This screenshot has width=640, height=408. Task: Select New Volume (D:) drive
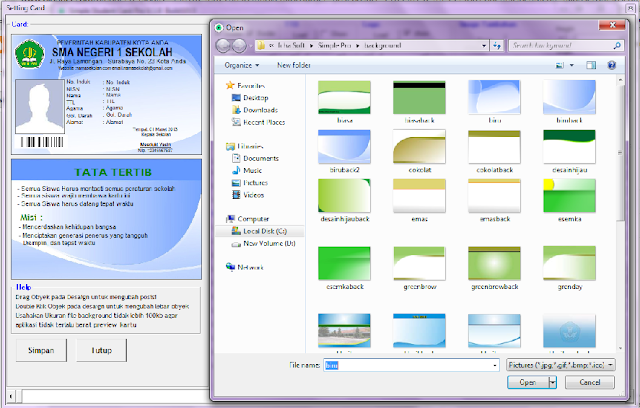pos(264,244)
